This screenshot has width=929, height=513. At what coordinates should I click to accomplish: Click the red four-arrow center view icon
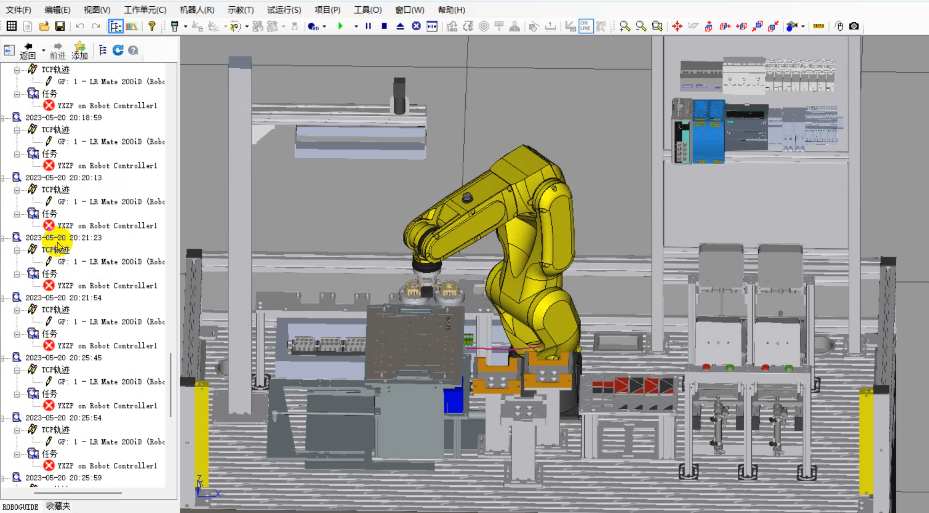(677, 26)
